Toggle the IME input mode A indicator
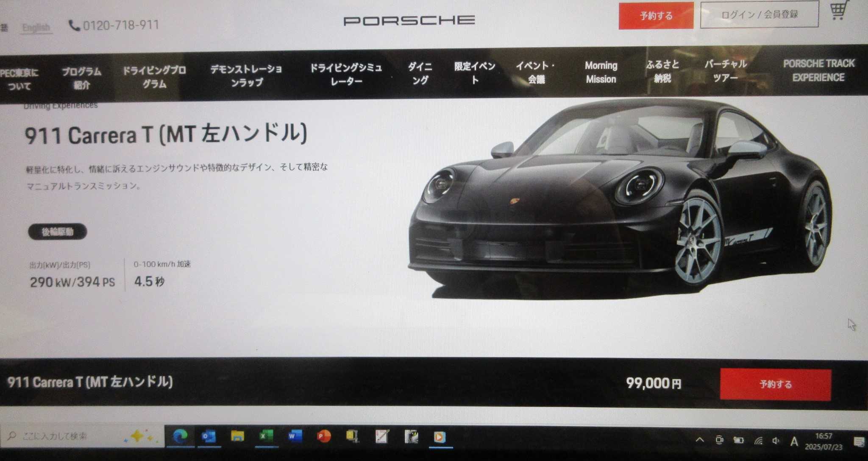Viewport: 868px width, 461px height. pos(794,441)
